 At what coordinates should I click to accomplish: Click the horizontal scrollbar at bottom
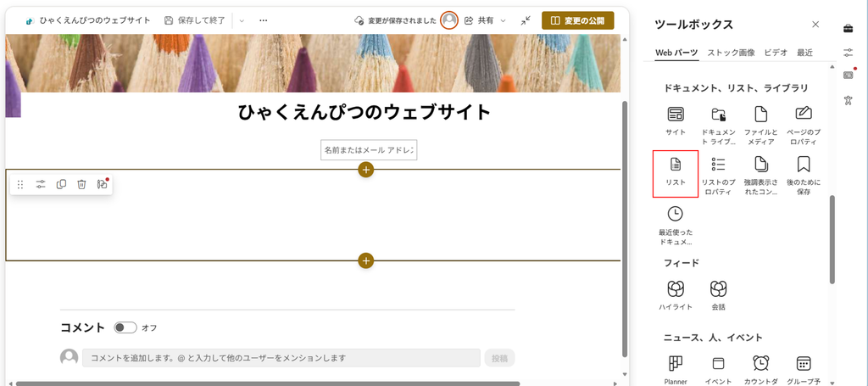pyautogui.click(x=268, y=383)
